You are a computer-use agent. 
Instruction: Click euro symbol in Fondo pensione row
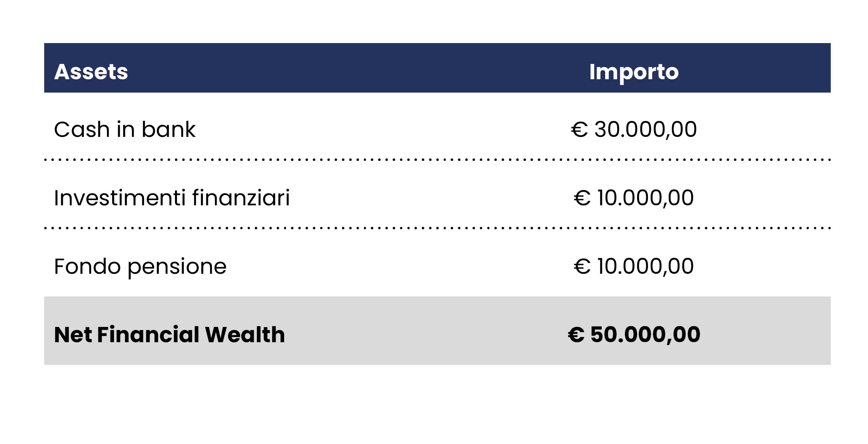pos(582,266)
